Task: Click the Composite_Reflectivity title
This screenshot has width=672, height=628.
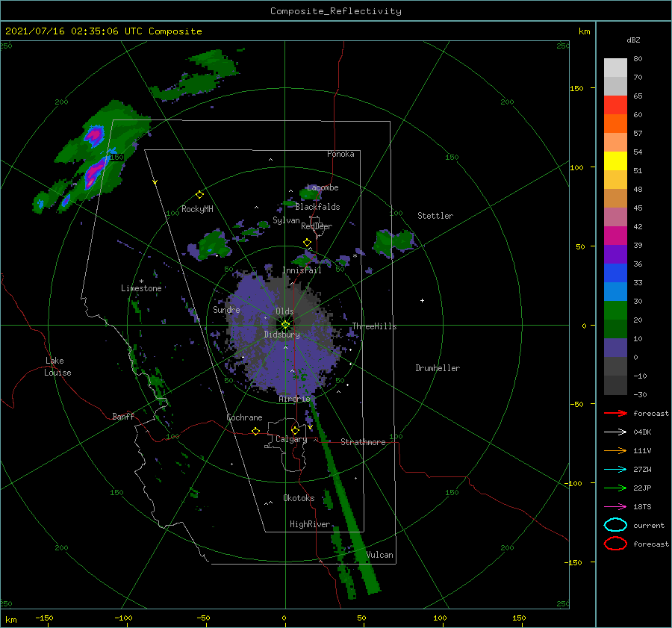Action: pos(336,11)
